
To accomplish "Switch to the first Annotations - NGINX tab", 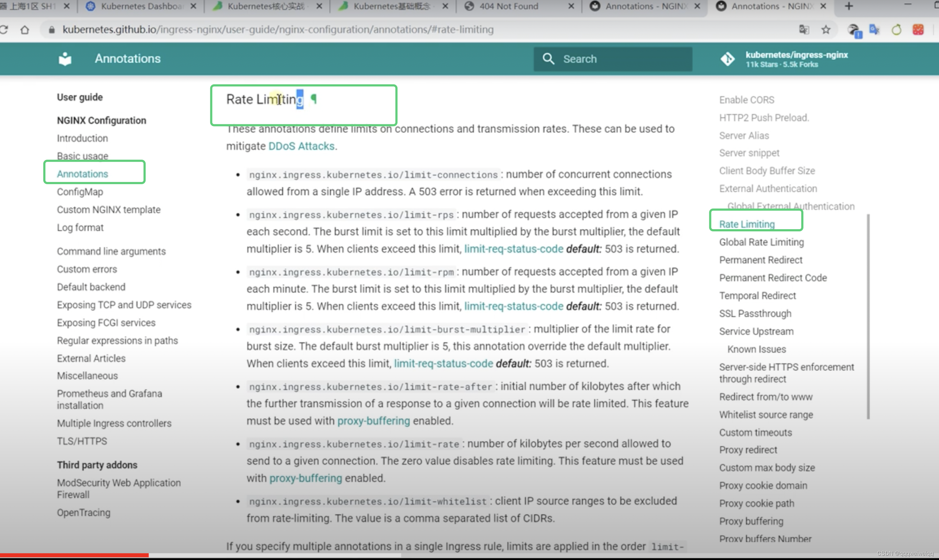I will pos(645,6).
